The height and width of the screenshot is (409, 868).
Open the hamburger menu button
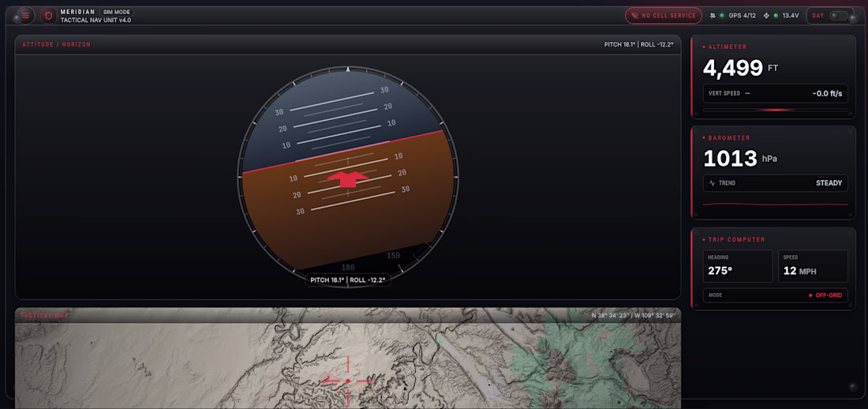coord(25,16)
